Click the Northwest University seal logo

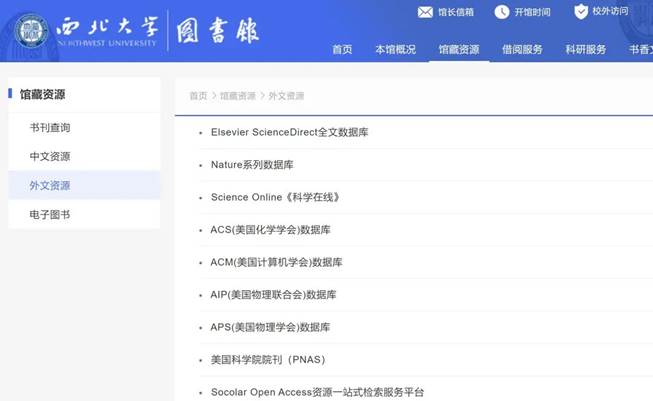click(31, 31)
